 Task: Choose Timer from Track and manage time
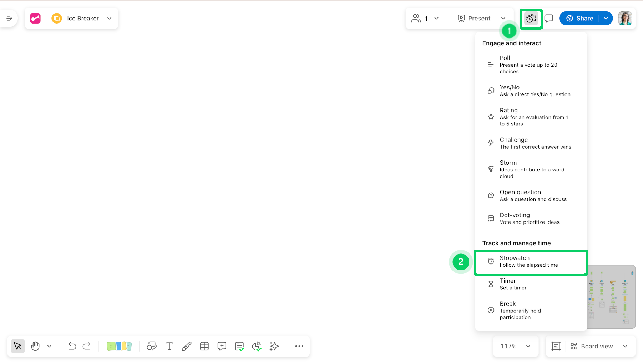click(x=513, y=284)
